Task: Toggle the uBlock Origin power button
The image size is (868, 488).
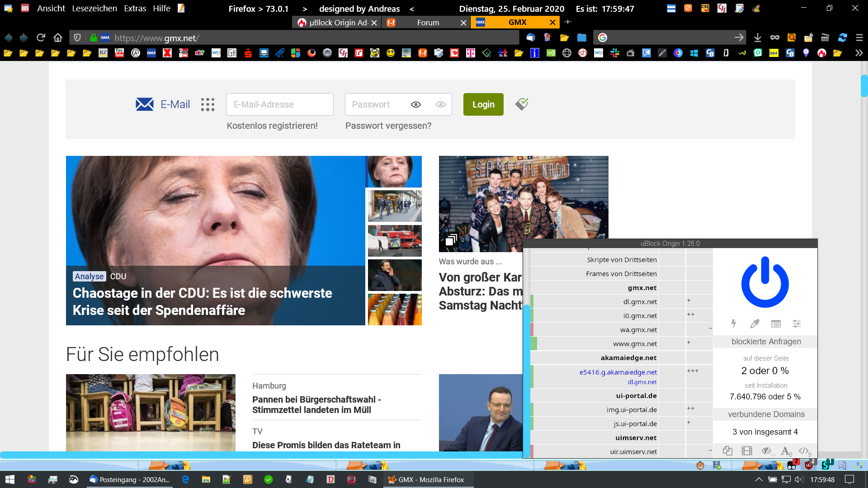Action: click(x=765, y=282)
